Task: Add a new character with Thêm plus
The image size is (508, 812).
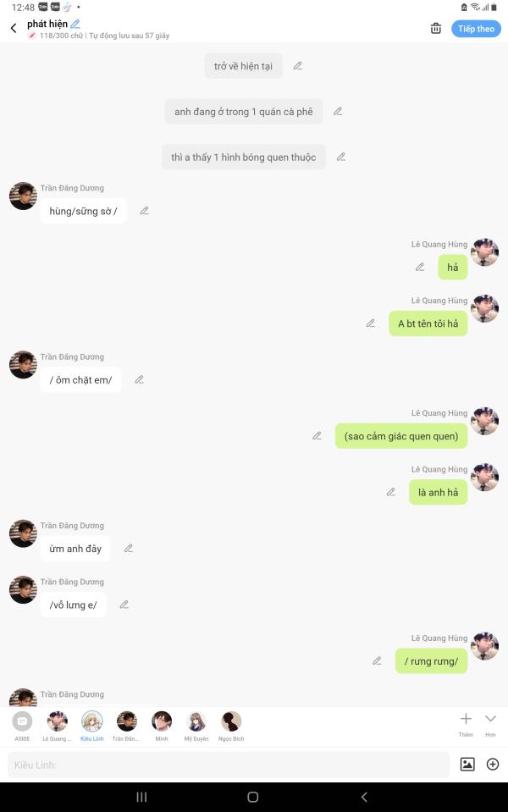Action: [466, 723]
